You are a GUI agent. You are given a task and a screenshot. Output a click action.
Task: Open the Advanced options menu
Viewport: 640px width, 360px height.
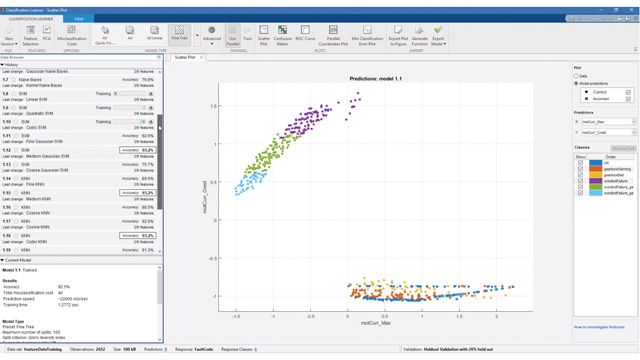pos(212,35)
